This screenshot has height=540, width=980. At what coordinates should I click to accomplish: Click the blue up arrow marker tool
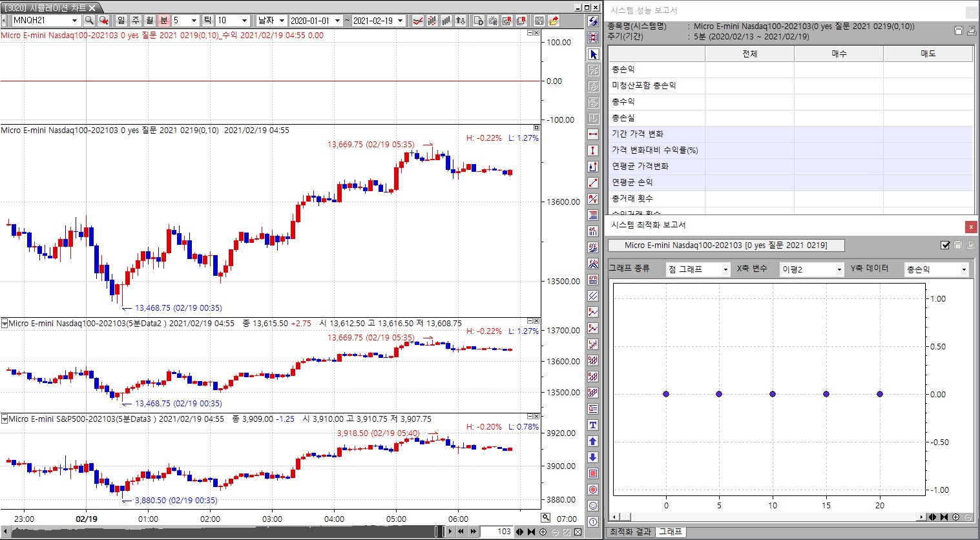(x=593, y=441)
